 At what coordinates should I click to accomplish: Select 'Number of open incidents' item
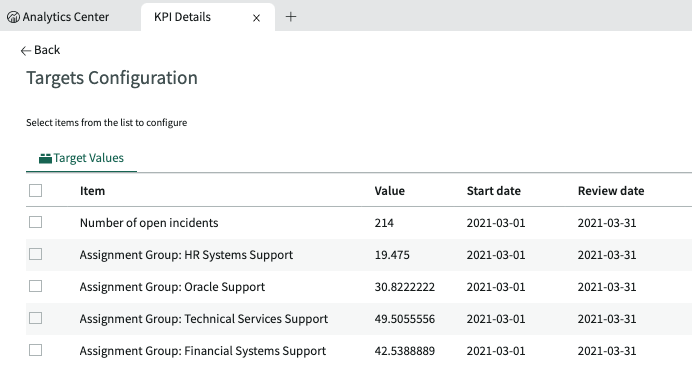pyautogui.click(x=149, y=223)
